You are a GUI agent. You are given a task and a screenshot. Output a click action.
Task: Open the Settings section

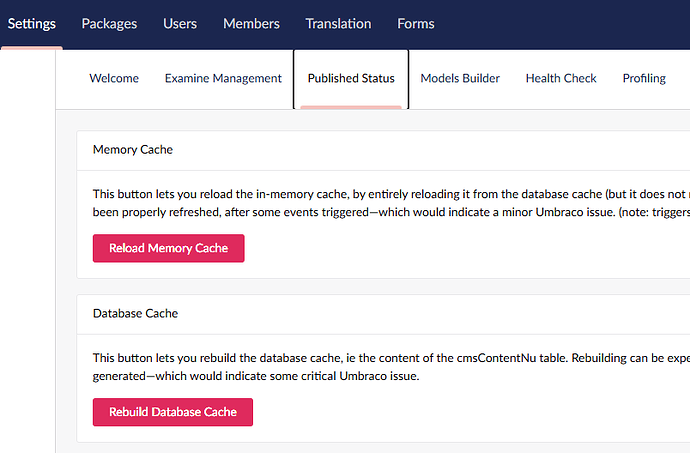[32, 24]
